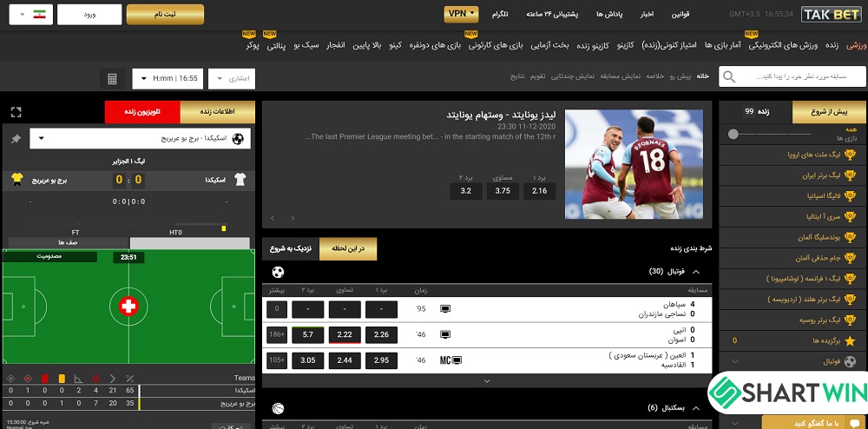Click the stream icon on سپاهان row

[445, 309]
